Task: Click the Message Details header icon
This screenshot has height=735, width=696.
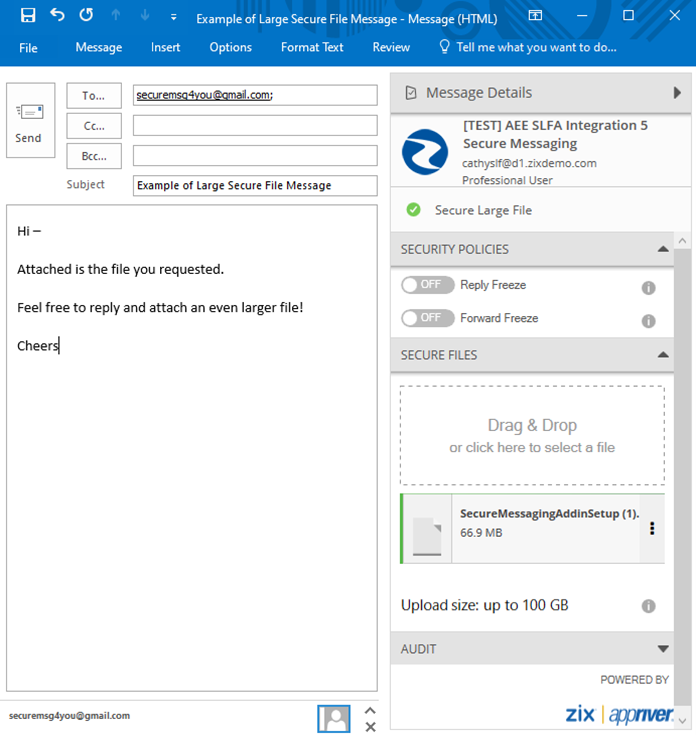Action: pyautogui.click(x=411, y=93)
